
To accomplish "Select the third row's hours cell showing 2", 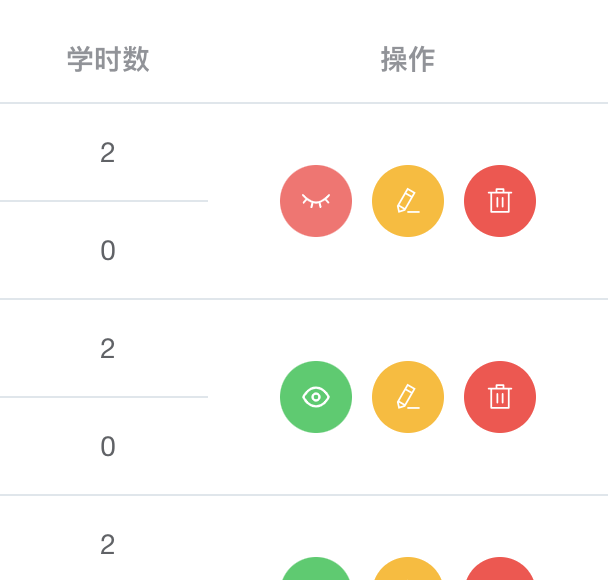I will tap(108, 544).
